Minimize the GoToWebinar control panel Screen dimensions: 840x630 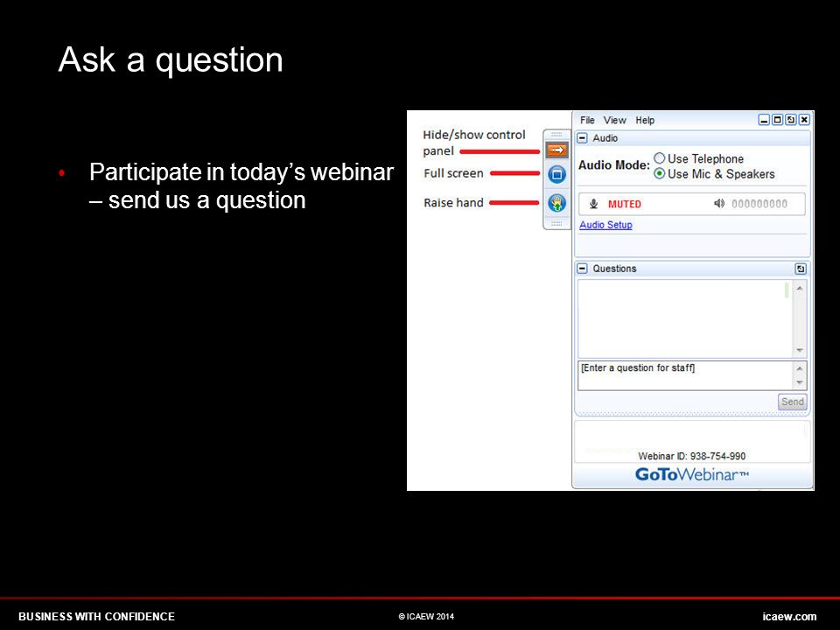(x=765, y=120)
